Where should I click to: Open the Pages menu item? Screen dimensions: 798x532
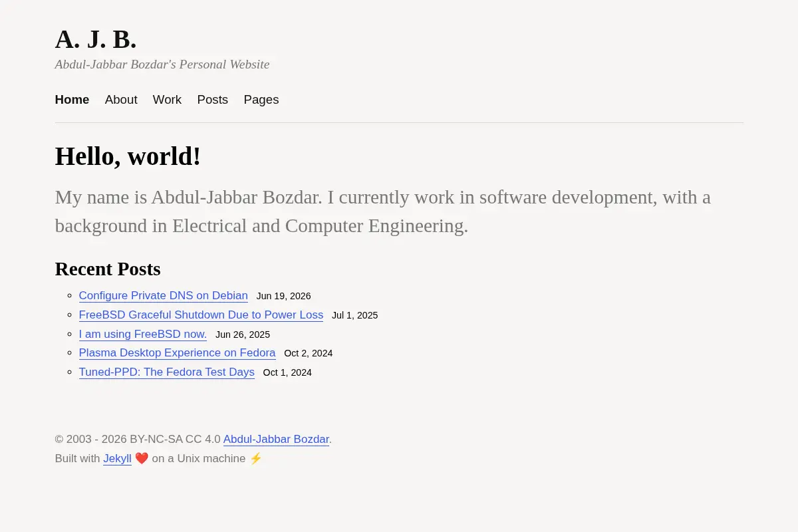(261, 100)
